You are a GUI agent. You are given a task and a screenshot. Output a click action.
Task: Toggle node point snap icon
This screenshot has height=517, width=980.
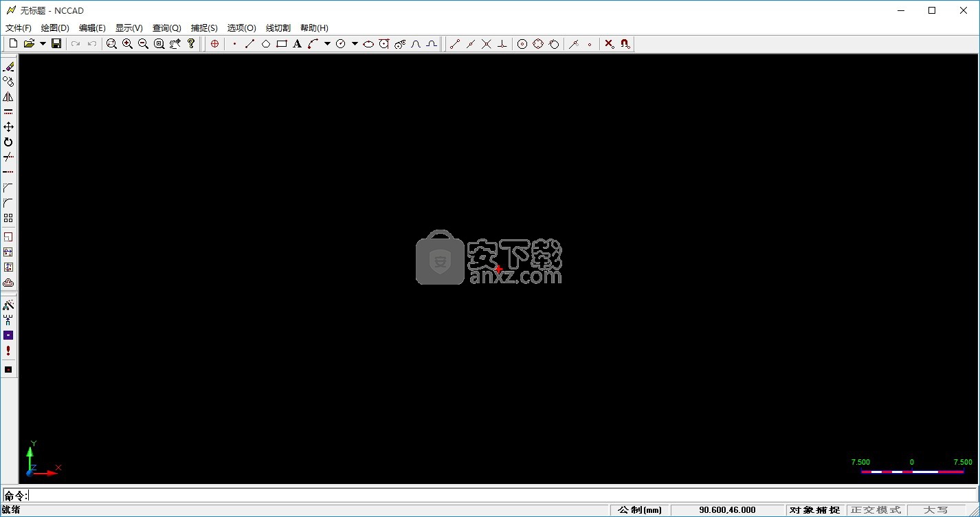[590, 44]
